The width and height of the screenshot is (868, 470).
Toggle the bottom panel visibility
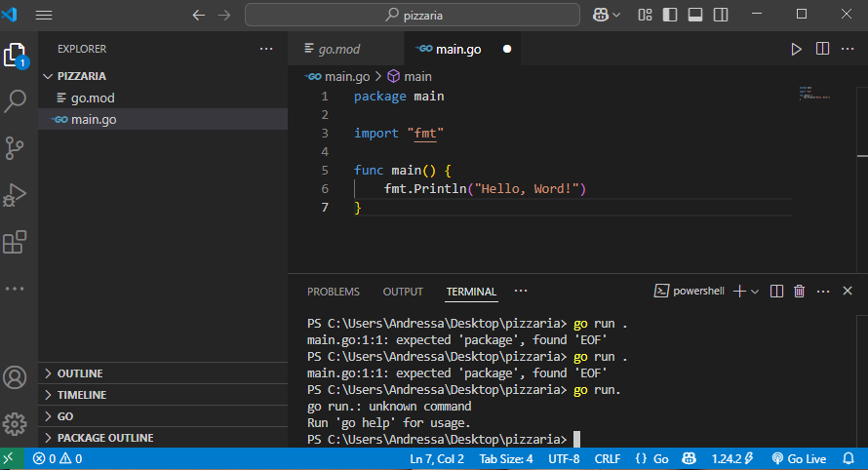694,15
